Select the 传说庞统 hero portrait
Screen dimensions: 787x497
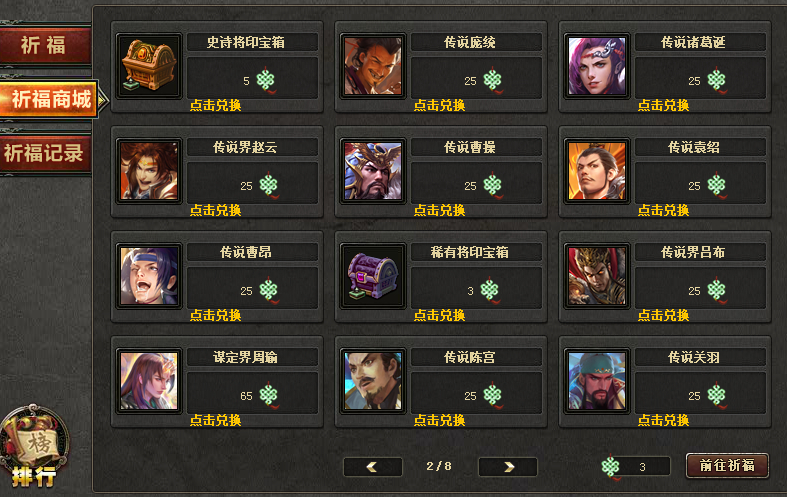pyautogui.click(x=373, y=66)
